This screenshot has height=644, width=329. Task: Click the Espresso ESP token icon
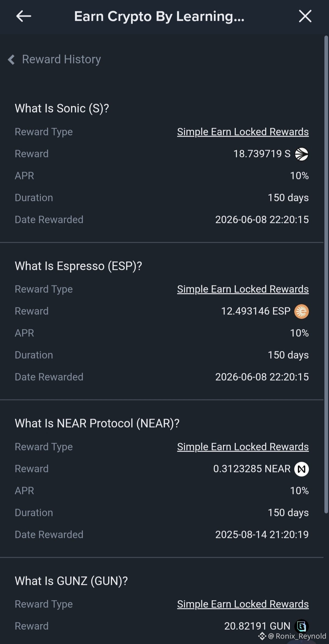[x=302, y=311]
